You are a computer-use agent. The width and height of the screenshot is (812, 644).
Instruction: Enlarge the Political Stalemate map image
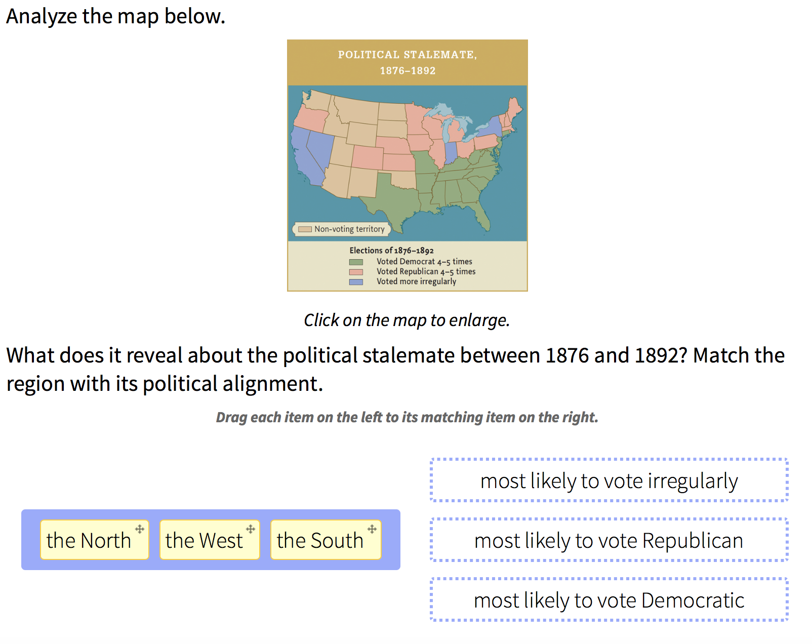[x=408, y=166]
